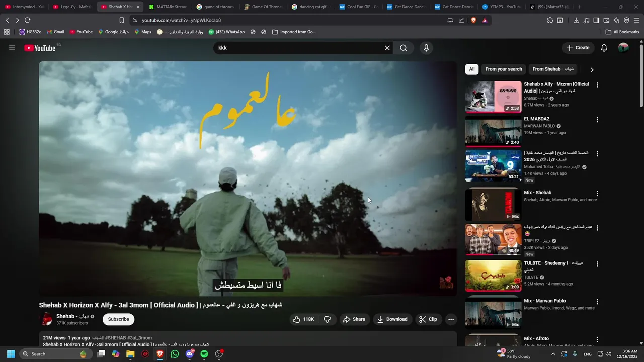Clear the search text with X icon
The image size is (644, 362).
tap(387, 48)
